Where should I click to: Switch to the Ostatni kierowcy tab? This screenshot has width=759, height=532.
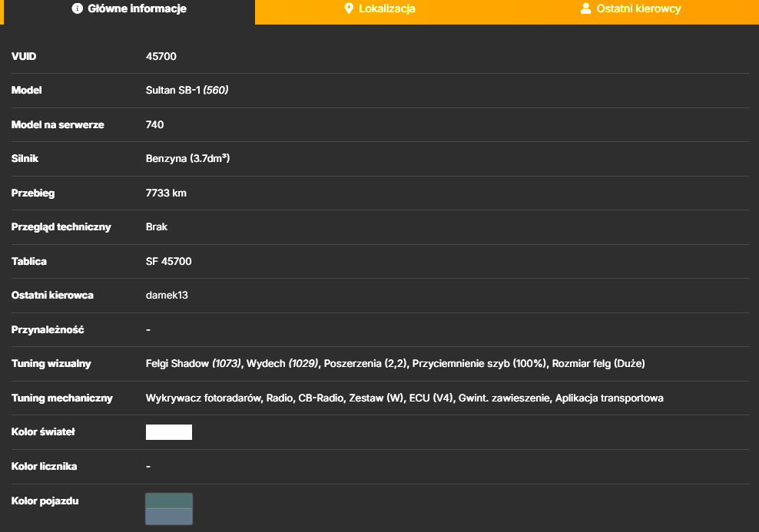pos(633,12)
